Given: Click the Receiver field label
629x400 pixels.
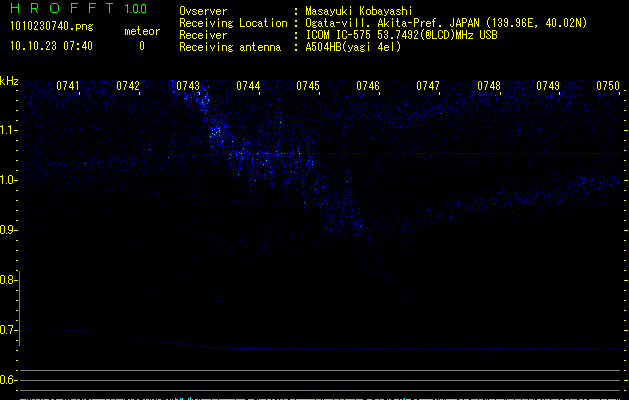Looking at the screenshot, I should coord(203,35).
